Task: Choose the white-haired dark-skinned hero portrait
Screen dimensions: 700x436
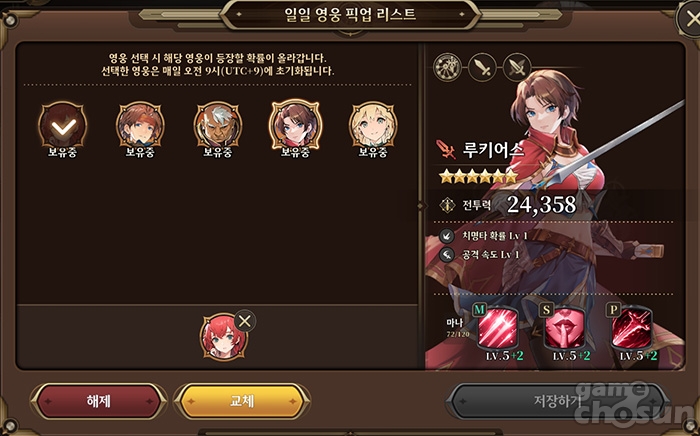Action: pyautogui.click(x=218, y=125)
